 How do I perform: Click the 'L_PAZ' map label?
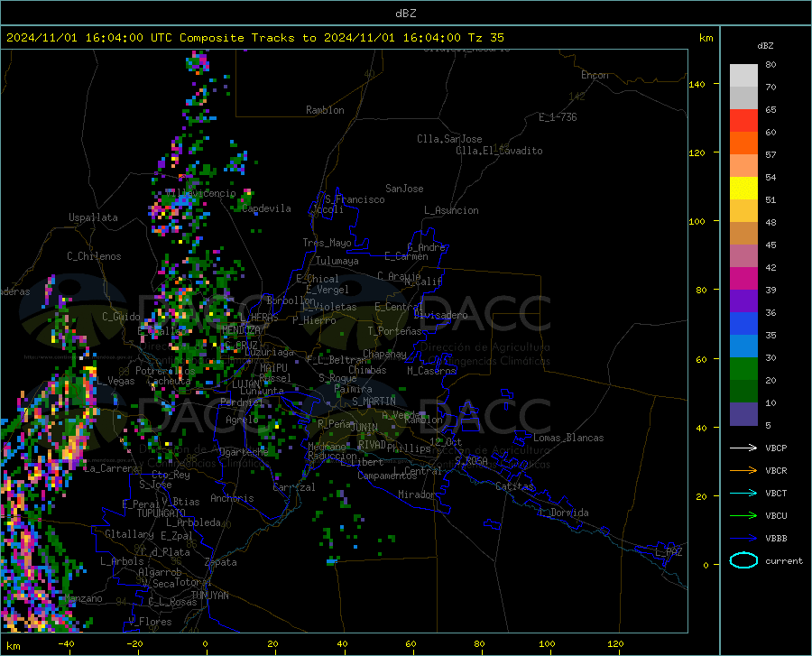669,552
